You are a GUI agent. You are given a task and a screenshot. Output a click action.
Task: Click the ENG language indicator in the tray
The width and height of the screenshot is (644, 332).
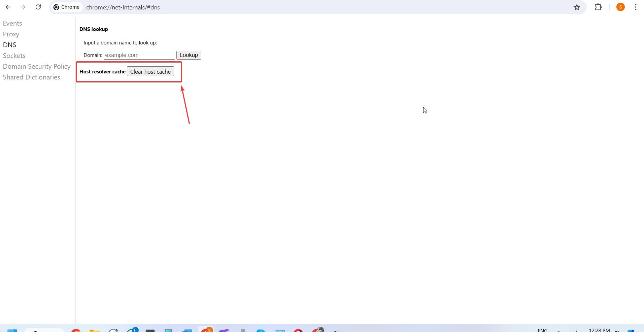click(542, 330)
